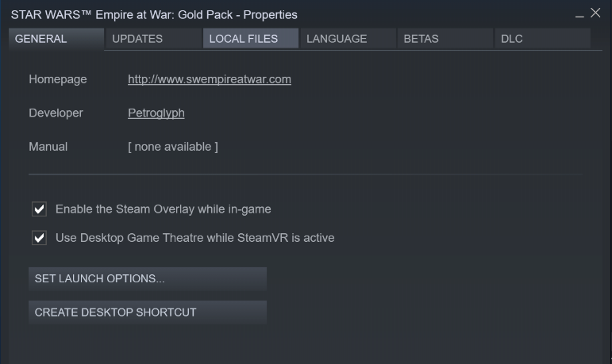Switch to the GENERAL tab
Screen dimensions: 612x364
(41, 39)
